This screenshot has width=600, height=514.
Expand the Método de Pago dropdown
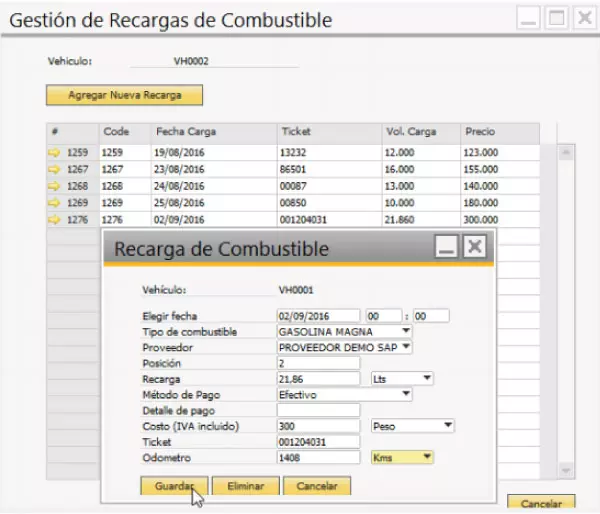pyautogui.click(x=405, y=394)
